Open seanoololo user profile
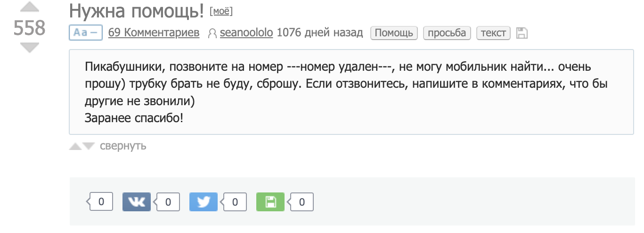 [246, 33]
